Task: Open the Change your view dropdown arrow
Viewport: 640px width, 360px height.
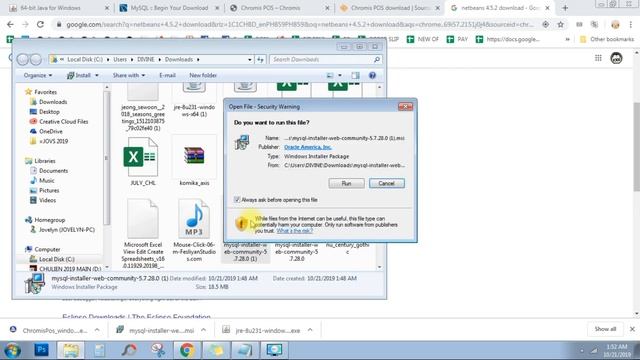Action: pyautogui.click(x=340, y=76)
